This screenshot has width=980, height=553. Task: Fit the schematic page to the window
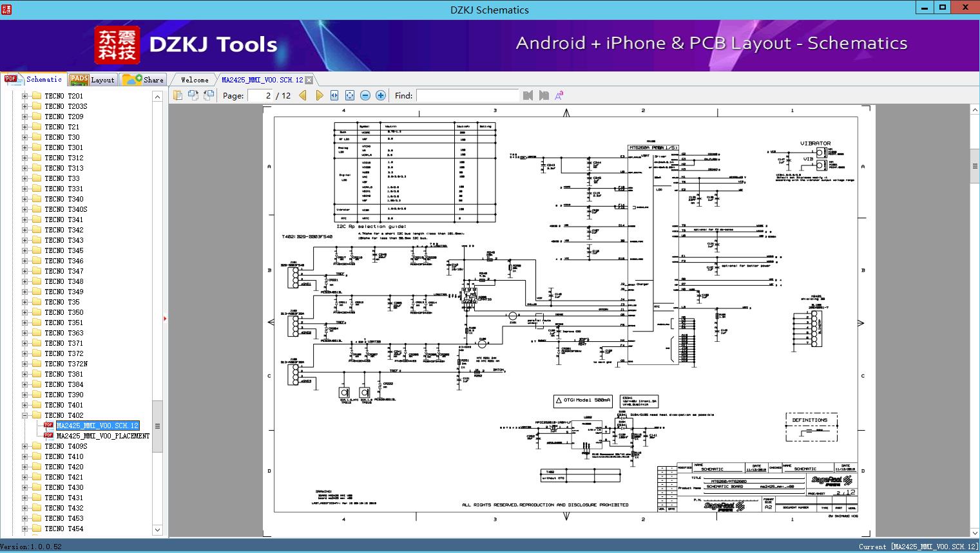(349, 95)
